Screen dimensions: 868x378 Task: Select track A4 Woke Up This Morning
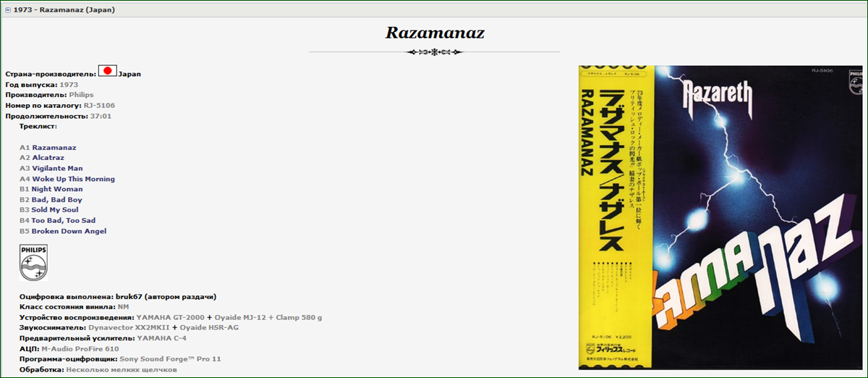pos(67,179)
